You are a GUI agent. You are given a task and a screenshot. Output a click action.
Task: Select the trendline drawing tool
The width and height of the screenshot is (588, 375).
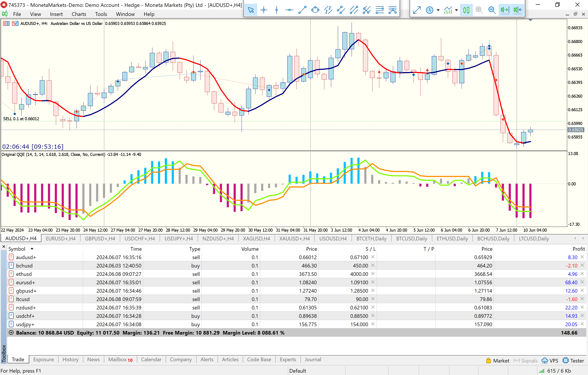click(302, 10)
